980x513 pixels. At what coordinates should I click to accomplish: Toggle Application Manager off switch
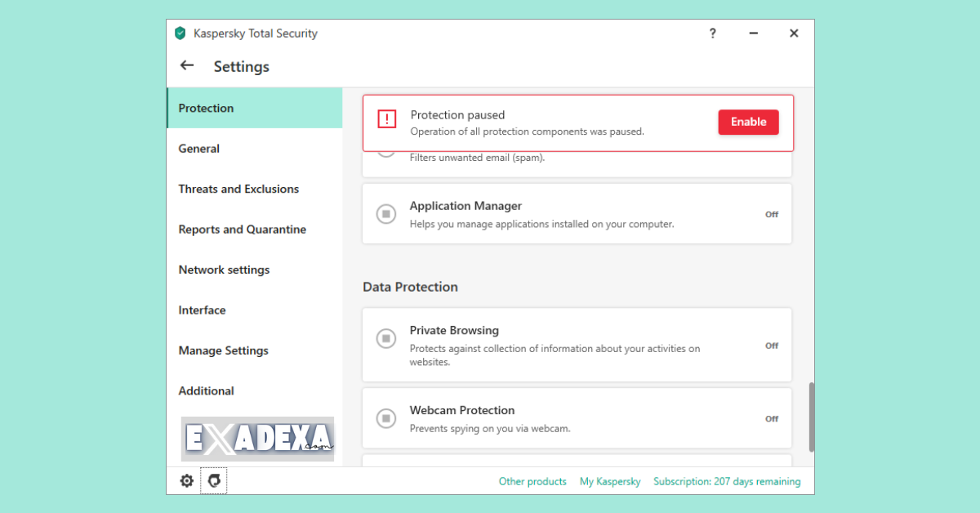(x=771, y=214)
